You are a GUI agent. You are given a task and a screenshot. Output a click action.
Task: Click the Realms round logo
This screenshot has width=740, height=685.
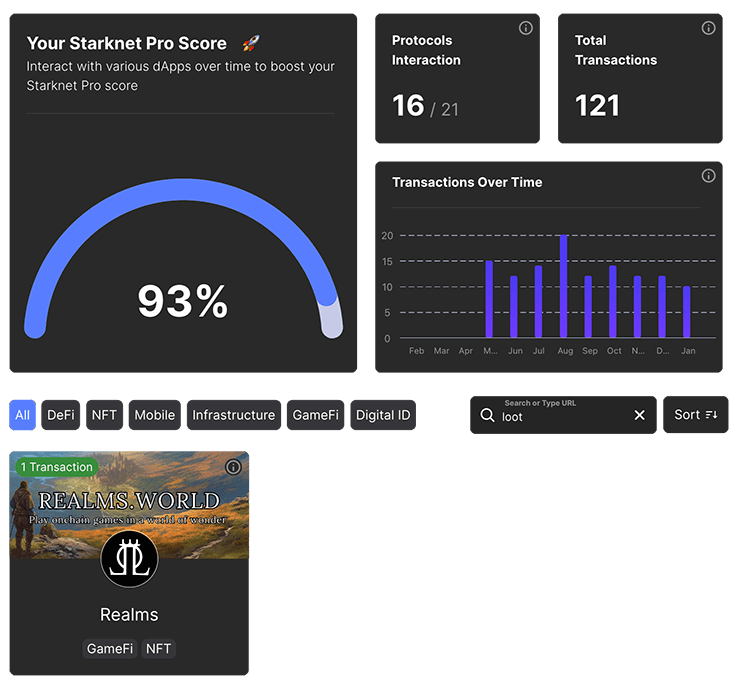(x=129, y=559)
